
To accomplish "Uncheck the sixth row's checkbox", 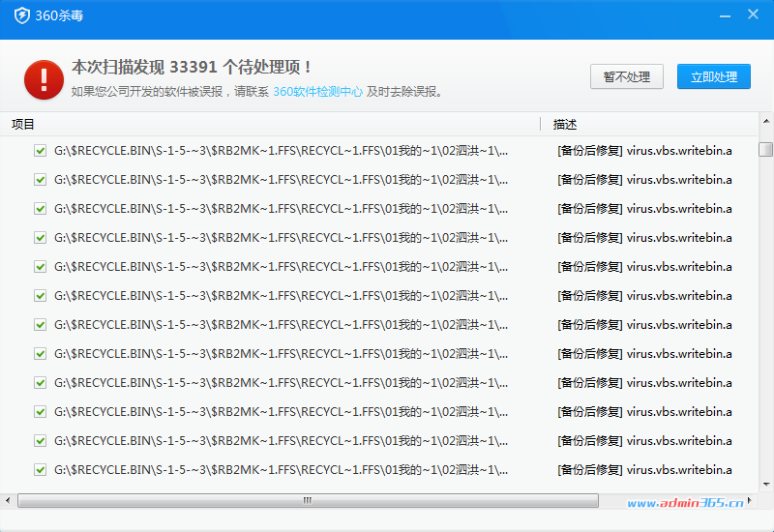I will pyautogui.click(x=40, y=296).
